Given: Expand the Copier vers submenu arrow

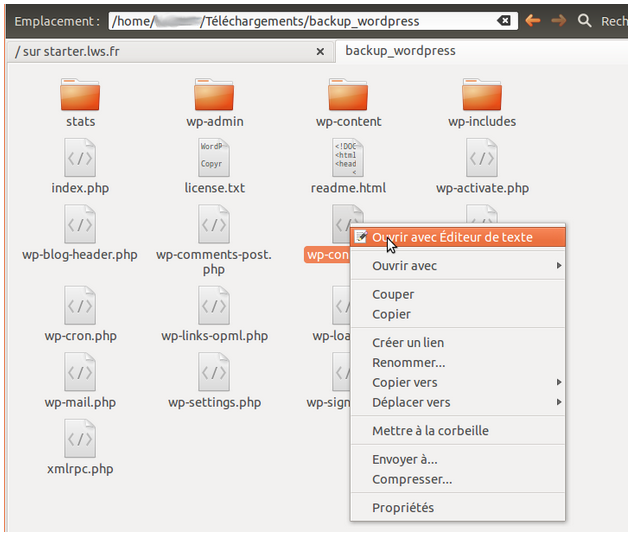Looking at the screenshot, I should pos(559,382).
